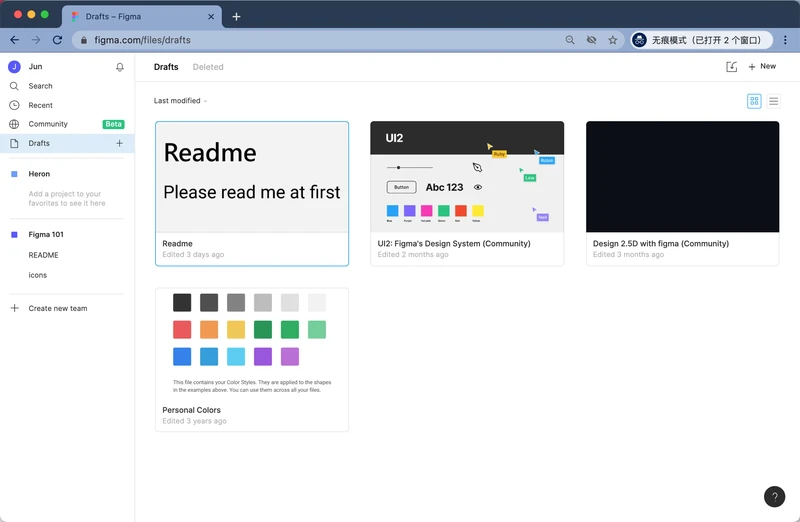
Task: Click the notification bell icon
Action: (x=119, y=67)
